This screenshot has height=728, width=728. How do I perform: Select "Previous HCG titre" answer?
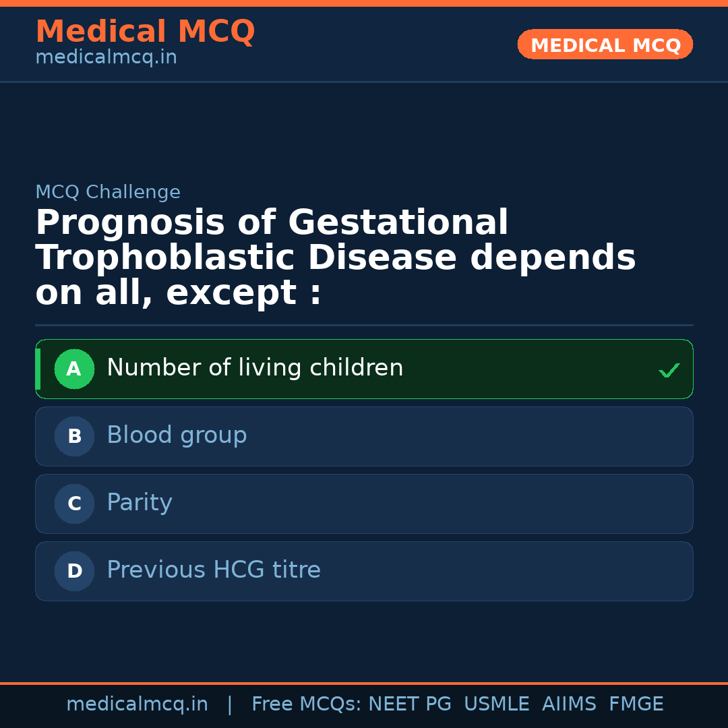(214, 570)
